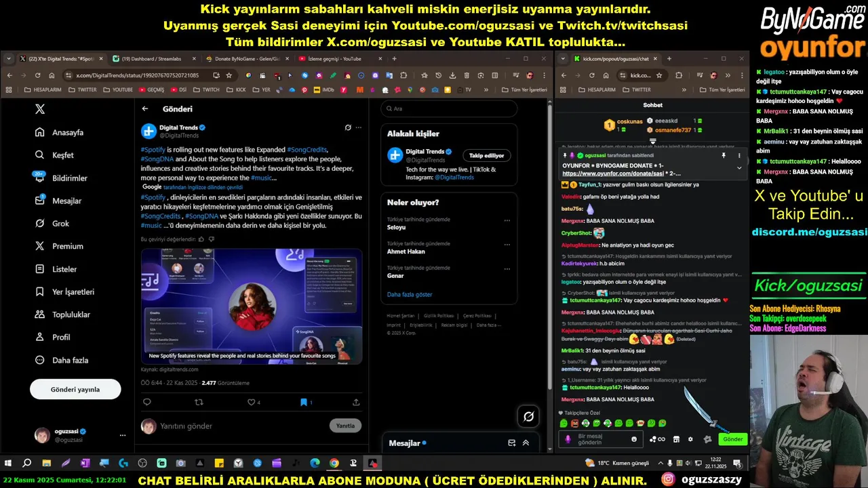Open Keşfet in the X sidebar

pos(54,155)
